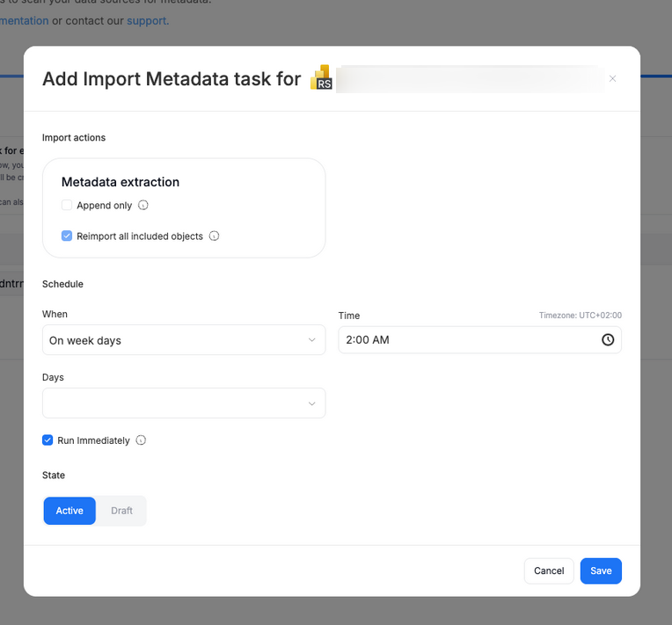
Task: Click the Import actions label
Action: [74, 137]
